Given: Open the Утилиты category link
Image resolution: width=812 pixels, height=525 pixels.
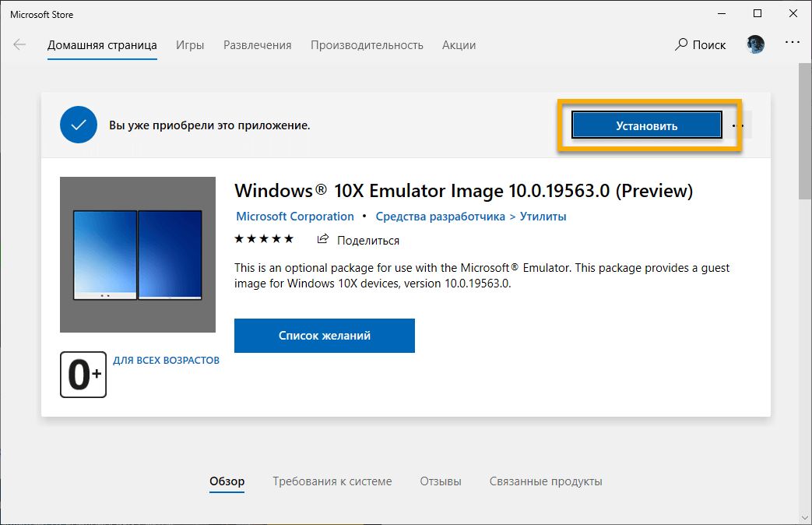Looking at the screenshot, I should (x=543, y=216).
